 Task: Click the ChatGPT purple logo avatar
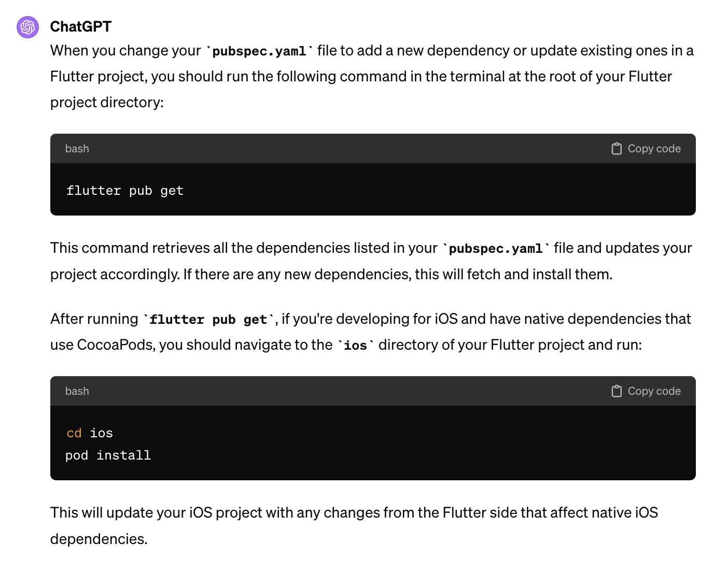(x=28, y=27)
